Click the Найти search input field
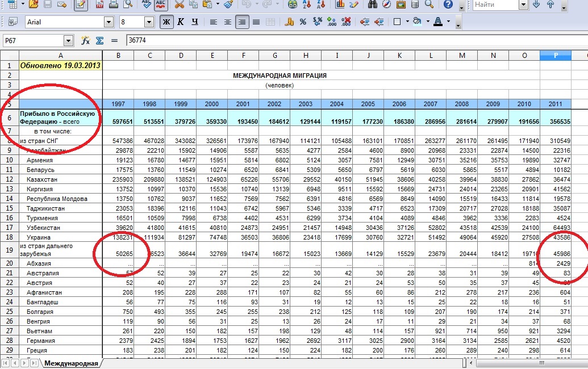The height and width of the screenshot is (369, 588). tap(495, 5)
